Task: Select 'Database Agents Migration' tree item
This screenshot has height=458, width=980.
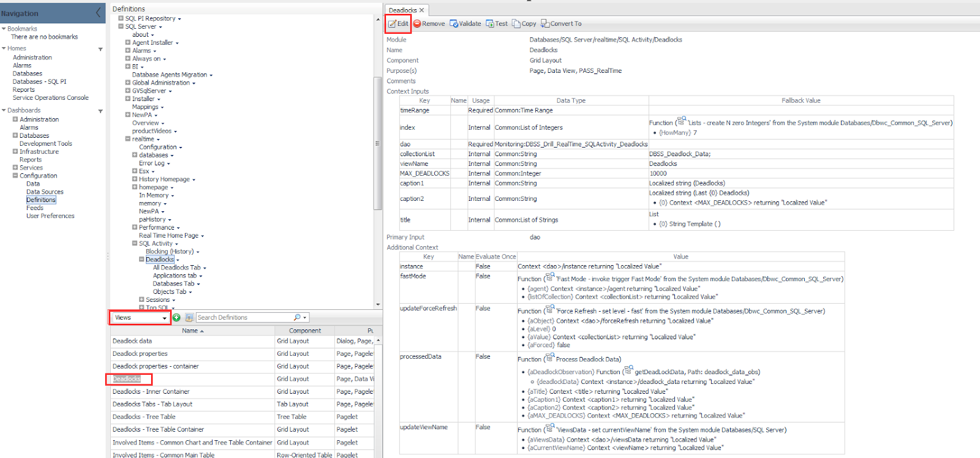Action: [x=170, y=75]
